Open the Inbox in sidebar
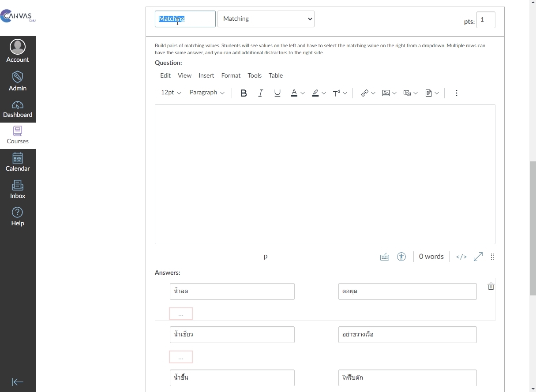 (x=18, y=190)
